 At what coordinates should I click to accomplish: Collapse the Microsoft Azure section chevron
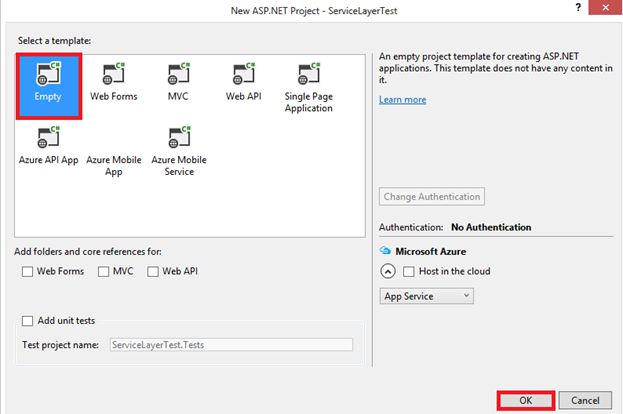tap(388, 271)
